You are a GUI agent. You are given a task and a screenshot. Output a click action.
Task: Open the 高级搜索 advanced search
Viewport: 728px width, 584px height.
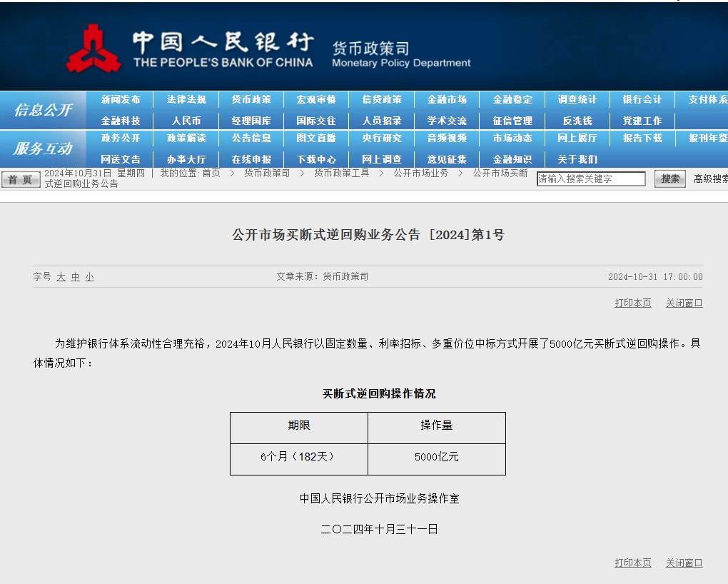click(710, 179)
